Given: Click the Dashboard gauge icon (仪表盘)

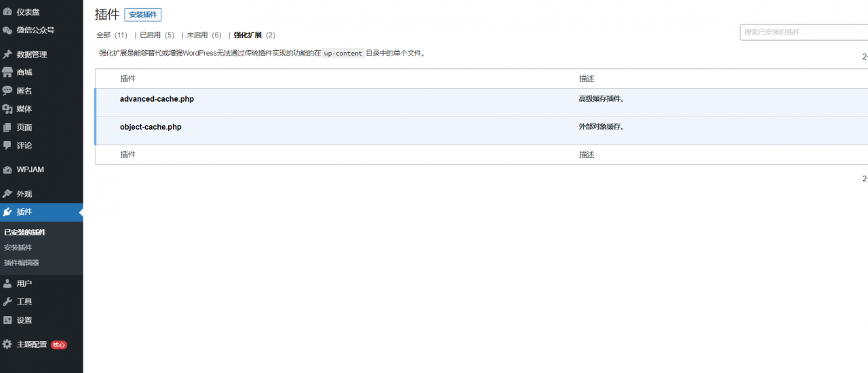Looking at the screenshot, I should click(7, 12).
